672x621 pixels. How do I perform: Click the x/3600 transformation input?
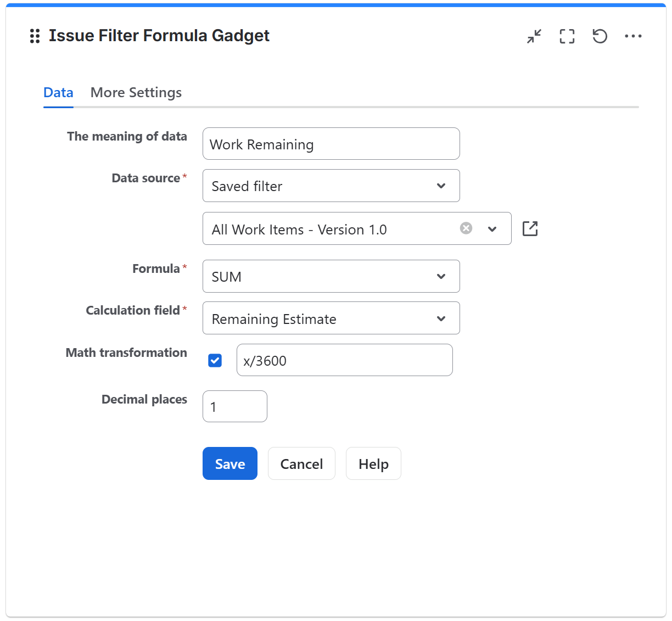tap(345, 360)
